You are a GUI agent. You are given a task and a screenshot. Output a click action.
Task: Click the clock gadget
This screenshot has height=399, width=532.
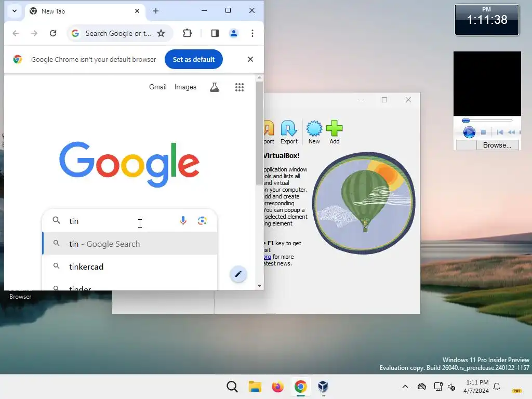tap(487, 20)
